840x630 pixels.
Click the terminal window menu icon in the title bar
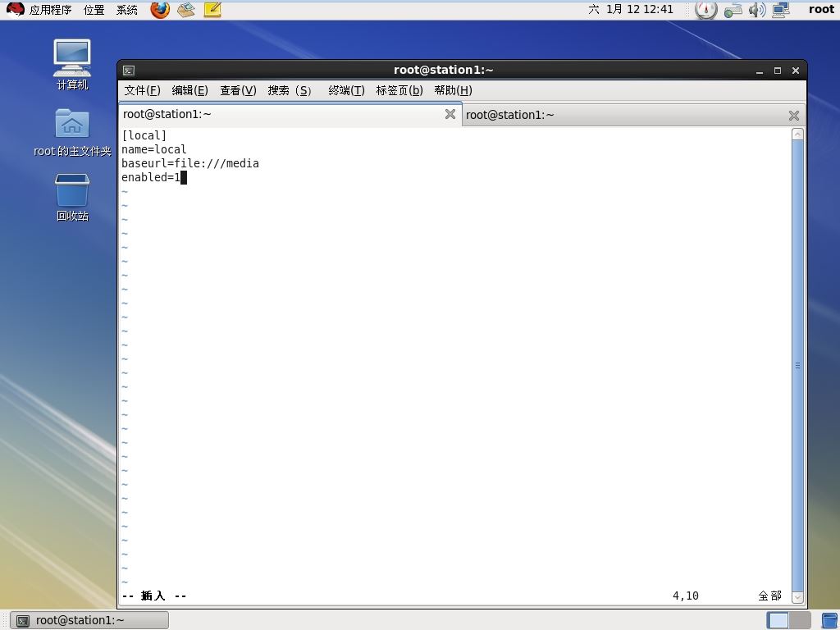(129, 71)
